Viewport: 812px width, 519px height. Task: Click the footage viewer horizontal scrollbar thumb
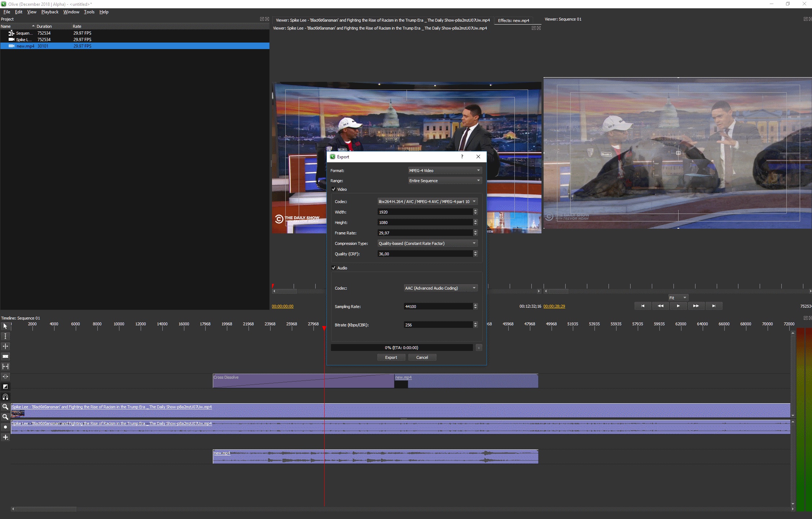pos(286,291)
